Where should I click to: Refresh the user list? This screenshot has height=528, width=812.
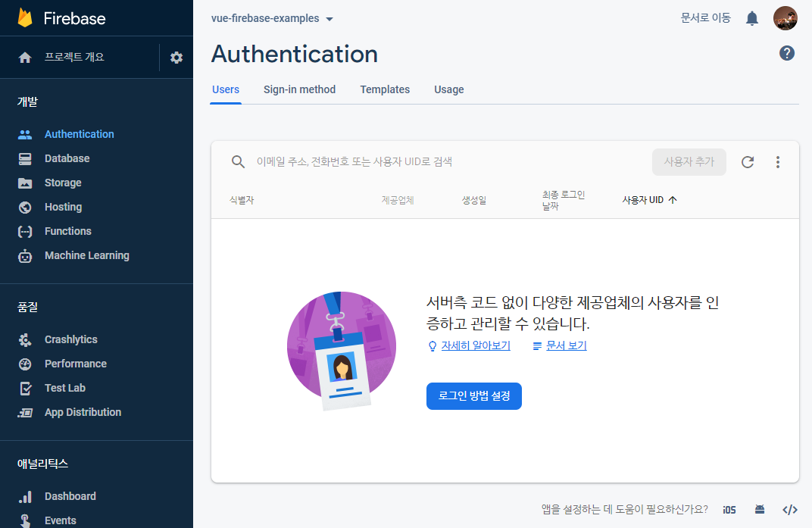[748, 162]
